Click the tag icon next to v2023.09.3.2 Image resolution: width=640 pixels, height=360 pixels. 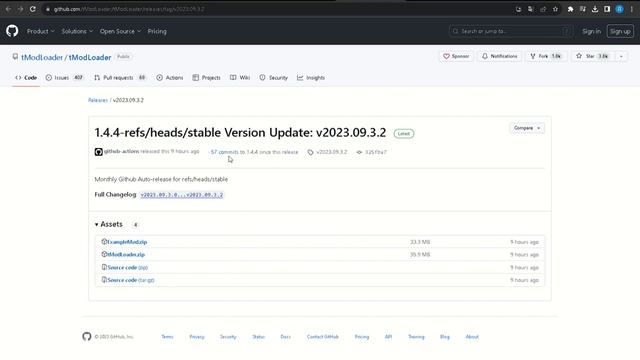(310, 152)
